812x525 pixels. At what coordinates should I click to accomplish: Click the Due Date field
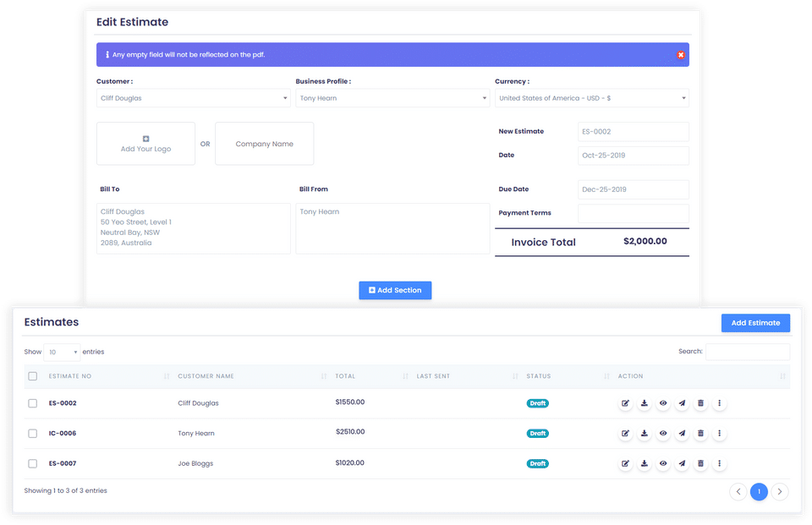click(634, 189)
